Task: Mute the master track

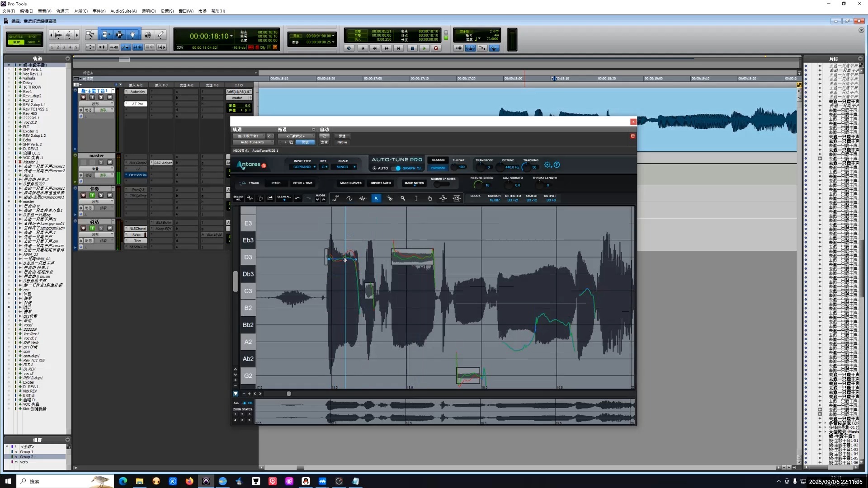Action: tap(109, 162)
